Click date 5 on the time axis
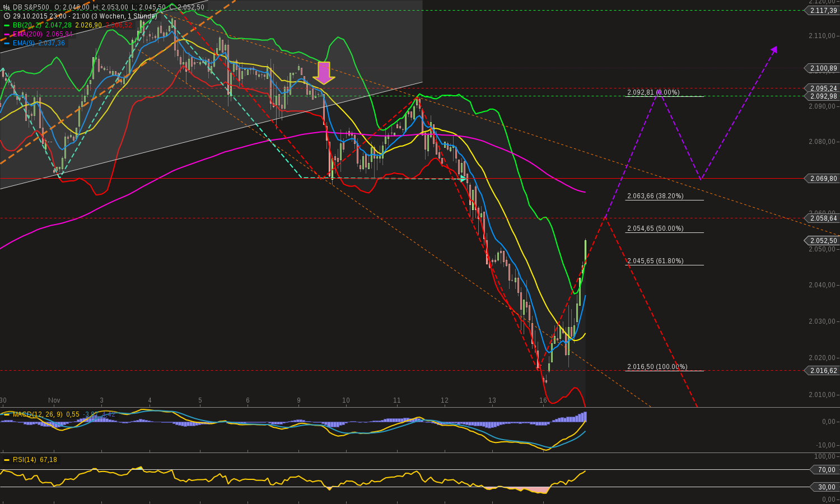The image size is (840, 504). (x=200, y=400)
